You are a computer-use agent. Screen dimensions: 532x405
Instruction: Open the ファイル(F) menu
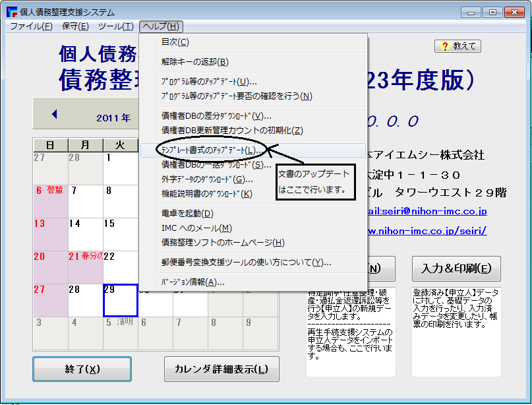pos(31,26)
